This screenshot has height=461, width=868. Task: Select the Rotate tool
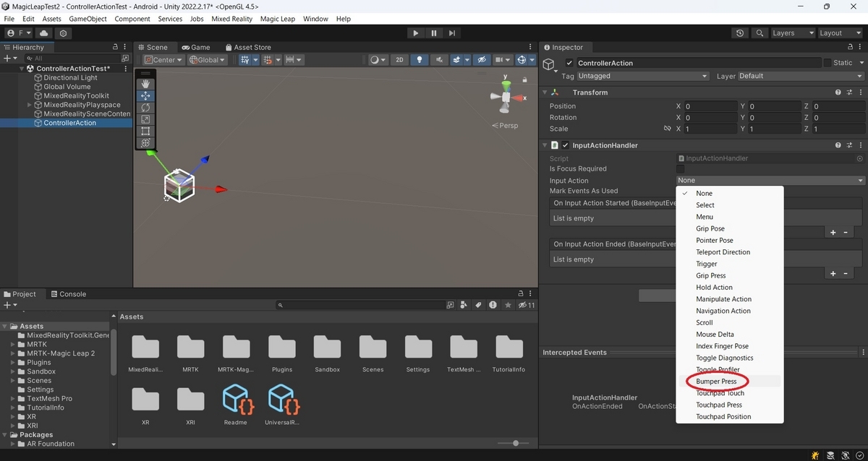(145, 108)
